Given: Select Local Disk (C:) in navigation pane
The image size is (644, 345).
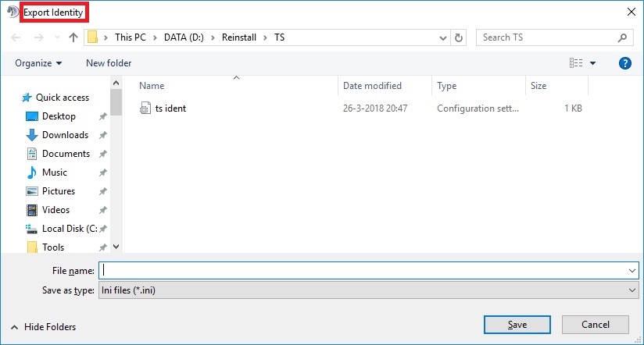Looking at the screenshot, I should (x=69, y=229).
